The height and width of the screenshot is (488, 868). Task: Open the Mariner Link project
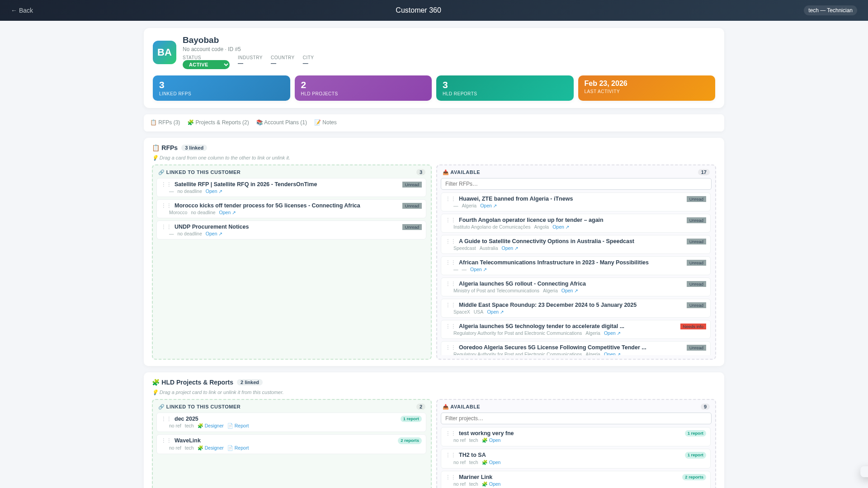click(491, 484)
